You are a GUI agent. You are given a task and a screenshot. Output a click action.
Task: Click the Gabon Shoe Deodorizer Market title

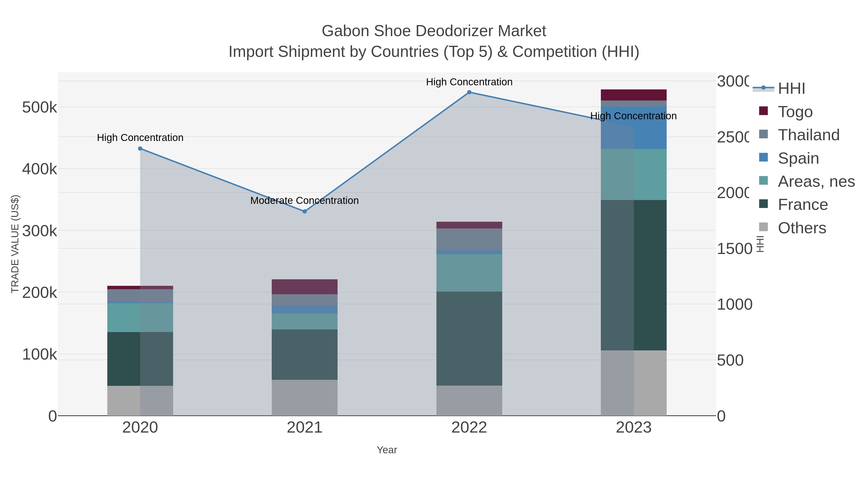point(434,31)
